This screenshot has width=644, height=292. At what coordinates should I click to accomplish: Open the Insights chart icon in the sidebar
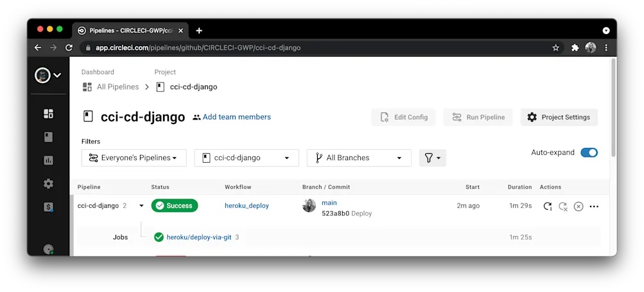point(48,160)
